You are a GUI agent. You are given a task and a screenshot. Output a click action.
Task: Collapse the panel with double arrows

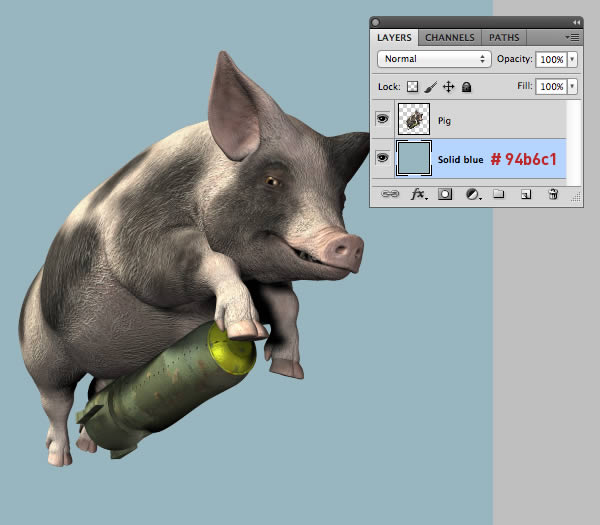coord(577,23)
